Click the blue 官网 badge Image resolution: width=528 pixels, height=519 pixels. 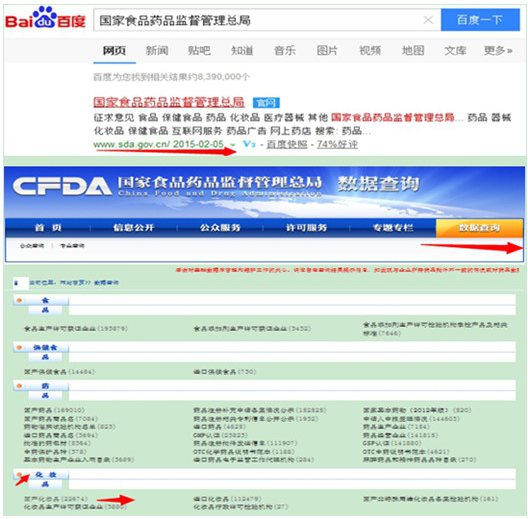click(266, 103)
